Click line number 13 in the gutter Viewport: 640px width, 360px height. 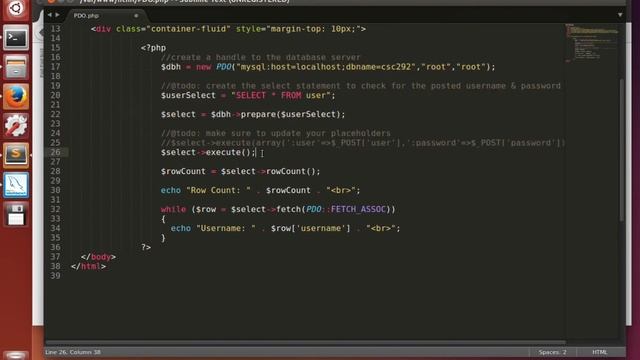[55, 29]
